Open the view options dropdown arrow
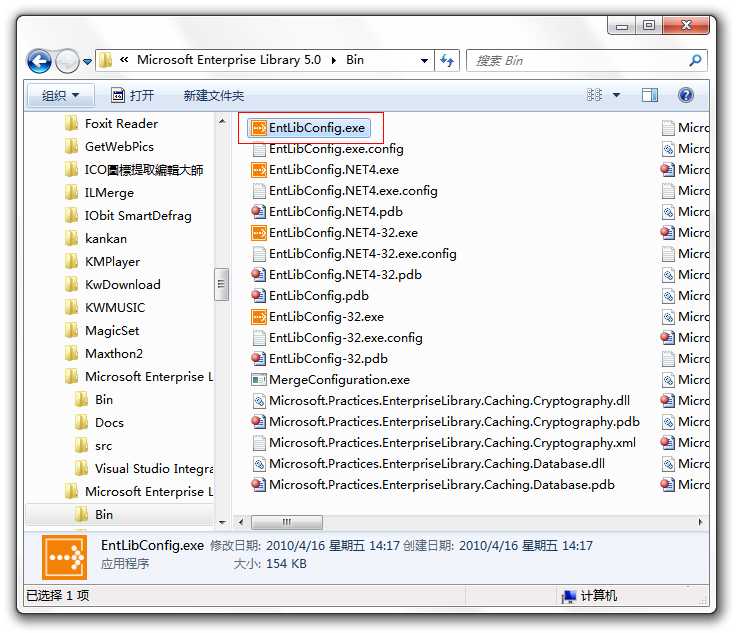The width and height of the screenshot is (744, 633). click(x=616, y=95)
